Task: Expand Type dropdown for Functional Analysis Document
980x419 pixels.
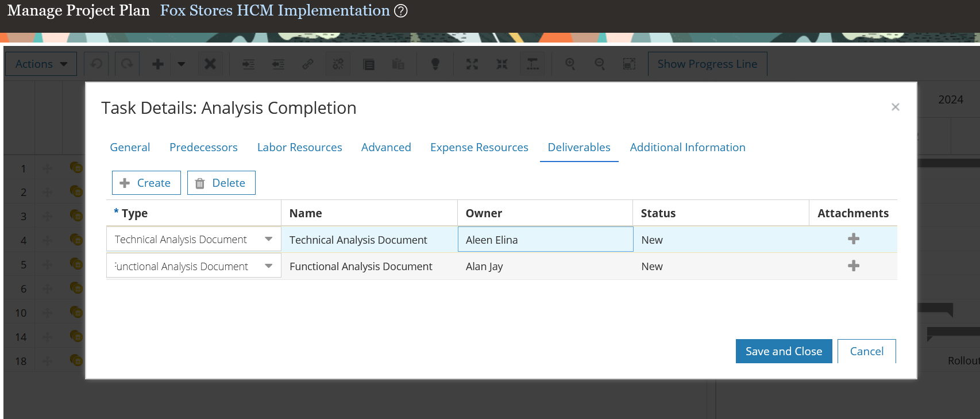Action: coord(268,266)
